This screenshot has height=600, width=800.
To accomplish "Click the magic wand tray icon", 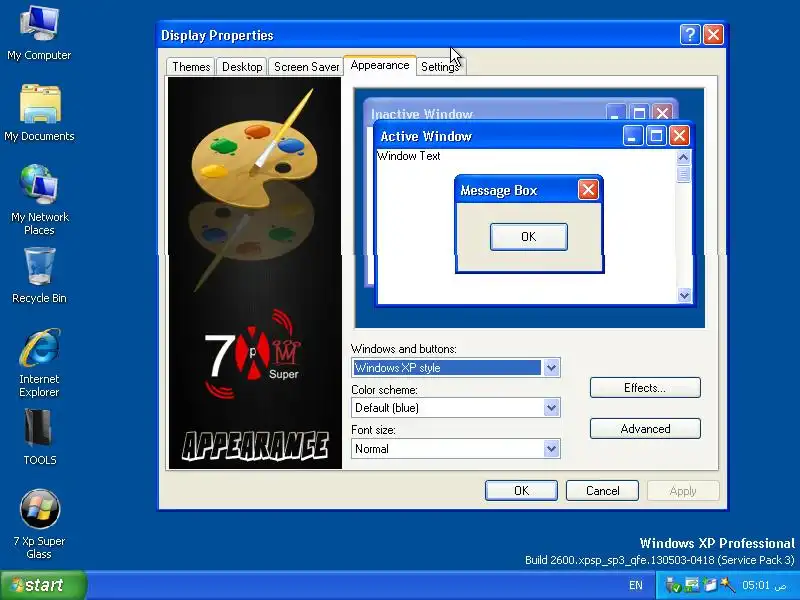I will [728, 585].
